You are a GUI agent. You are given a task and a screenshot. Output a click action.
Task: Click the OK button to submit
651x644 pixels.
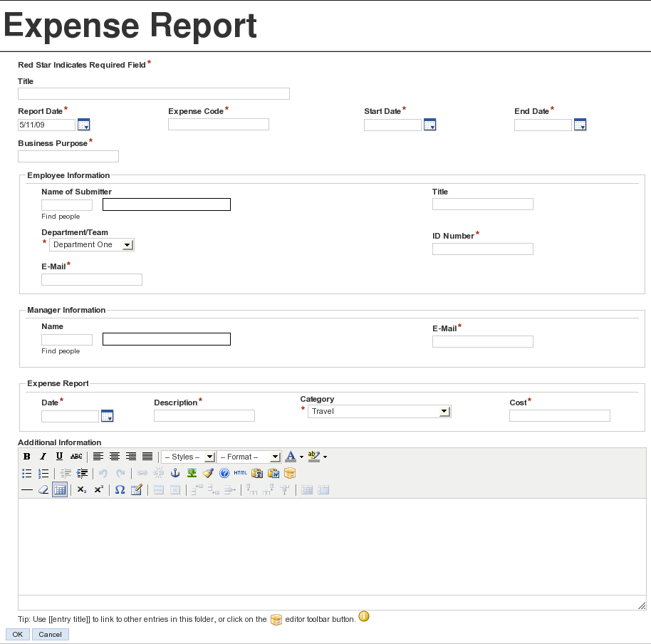(x=16, y=634)
